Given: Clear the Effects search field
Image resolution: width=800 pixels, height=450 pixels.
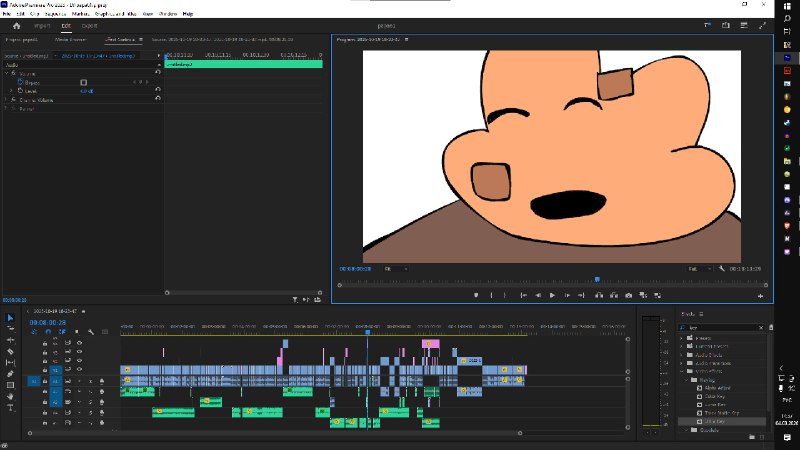Looking at the screenshot, I should 761,328.
